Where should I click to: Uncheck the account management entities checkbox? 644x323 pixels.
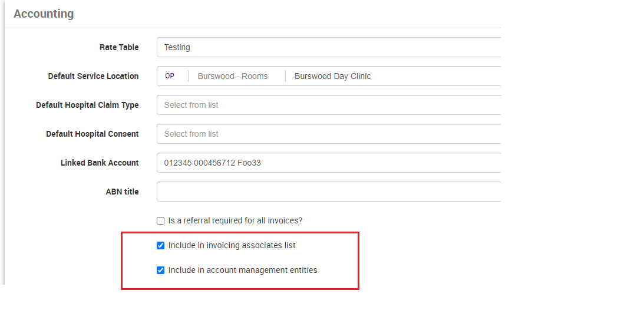tap(160, 271)
